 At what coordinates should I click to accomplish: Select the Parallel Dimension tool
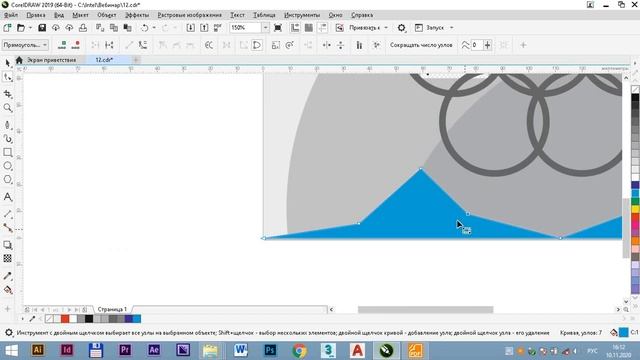pyautogui.click(x=7, y=214)
